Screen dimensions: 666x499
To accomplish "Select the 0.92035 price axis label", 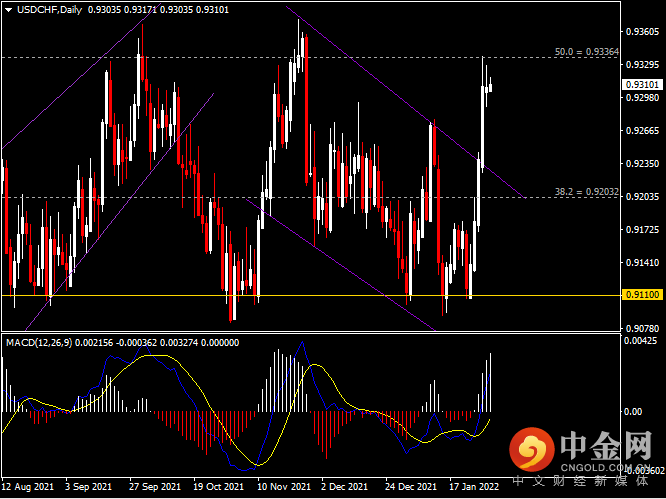I will click(642, 197).
